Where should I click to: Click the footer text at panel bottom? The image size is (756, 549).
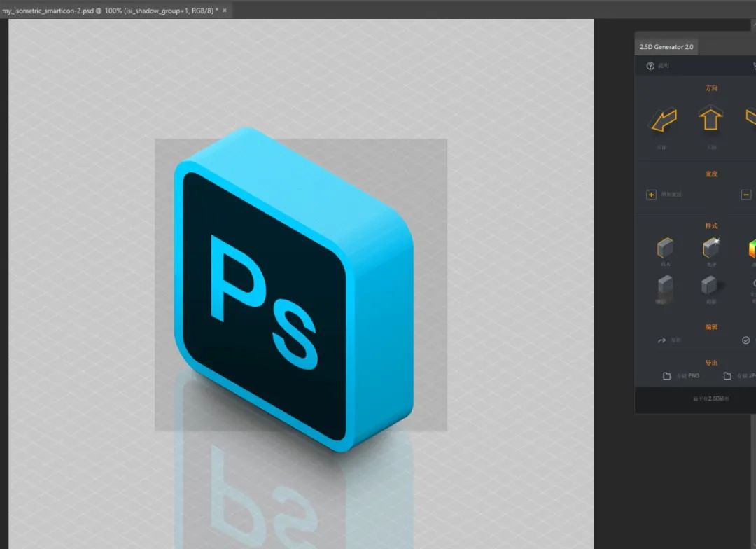tap(710, 398)
